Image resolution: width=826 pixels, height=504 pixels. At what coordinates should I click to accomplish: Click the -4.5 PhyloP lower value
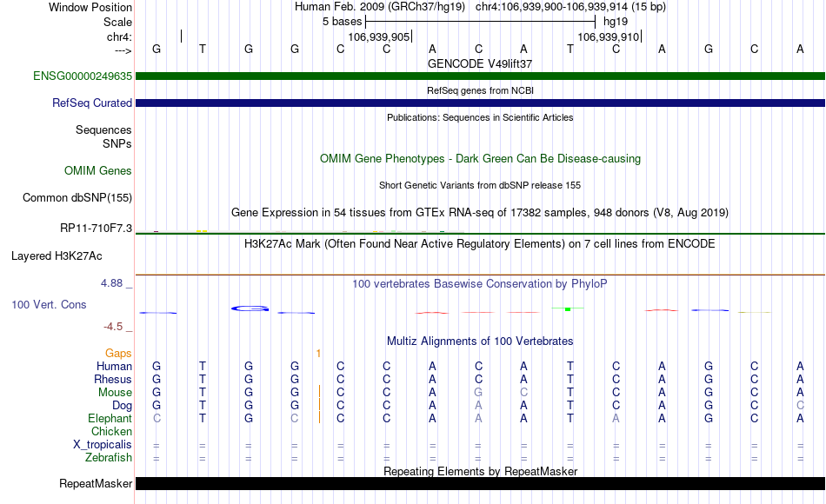pos(113,327)
